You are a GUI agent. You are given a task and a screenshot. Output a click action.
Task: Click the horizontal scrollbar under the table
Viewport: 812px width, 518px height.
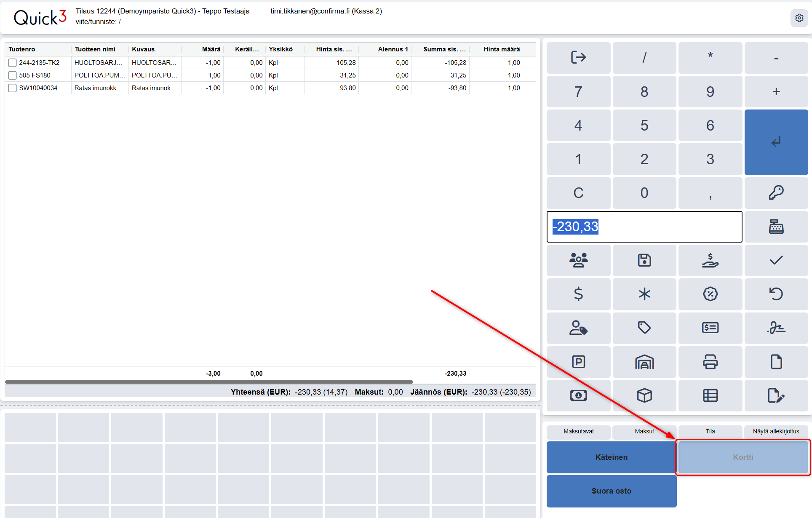(209, 382)
